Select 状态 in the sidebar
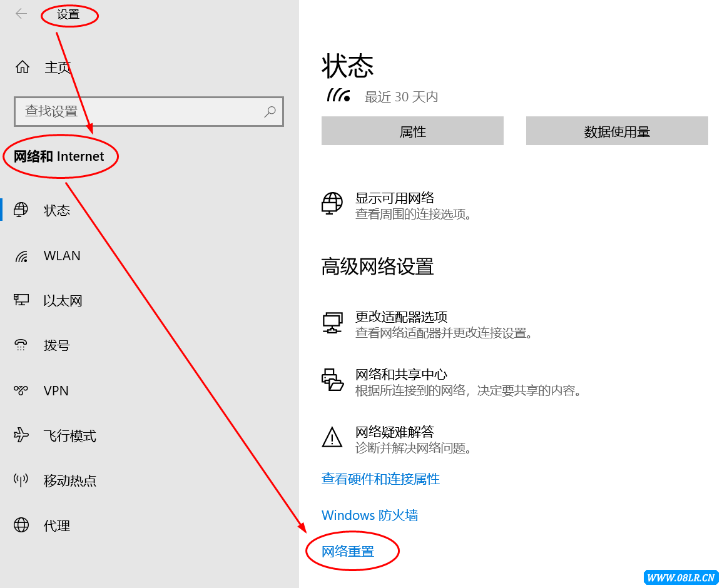Viewport: 722px width, 588px height. point(57,210)
